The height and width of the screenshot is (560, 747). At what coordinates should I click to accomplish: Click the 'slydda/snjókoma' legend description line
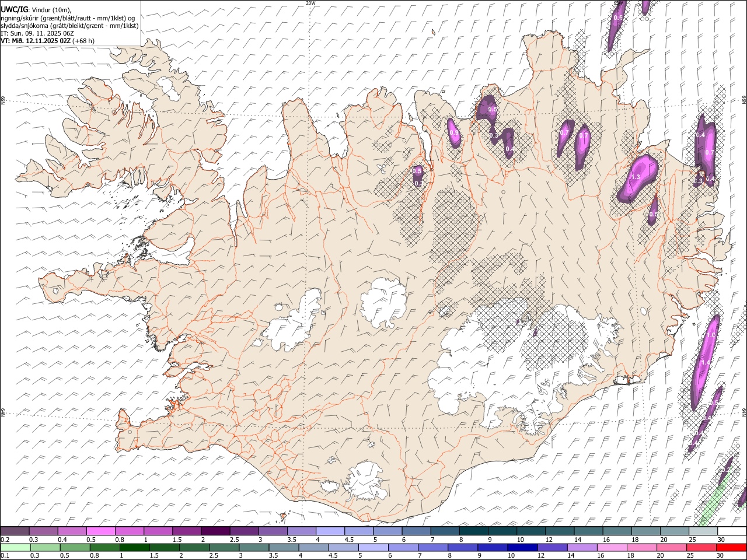69,26
